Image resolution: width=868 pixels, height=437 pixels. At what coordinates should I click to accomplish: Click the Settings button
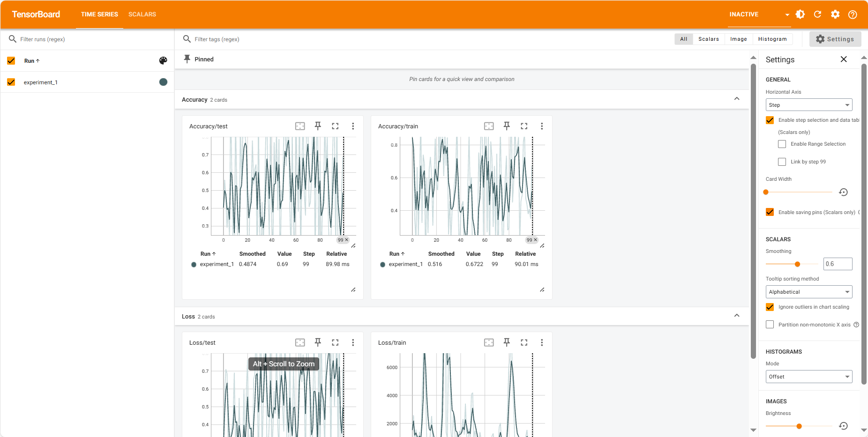835,39
